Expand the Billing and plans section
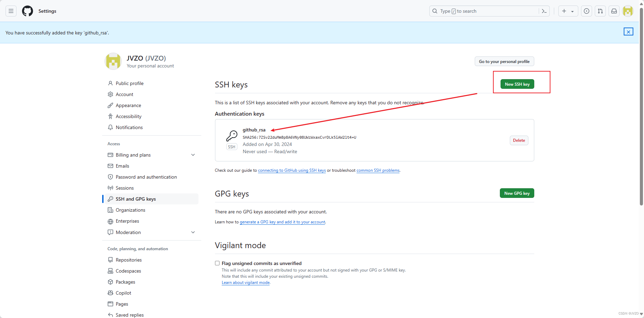The width and height of the screenshot is (644, 318). (x=193, y=155)
